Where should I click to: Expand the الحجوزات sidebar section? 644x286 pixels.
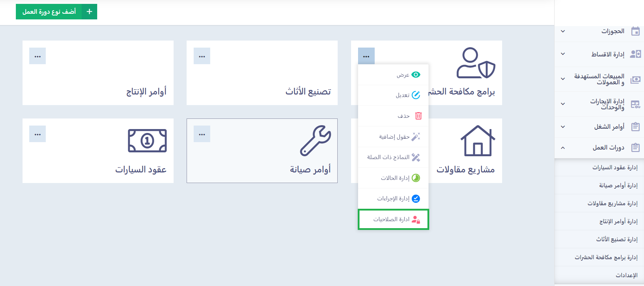[563, 31]
